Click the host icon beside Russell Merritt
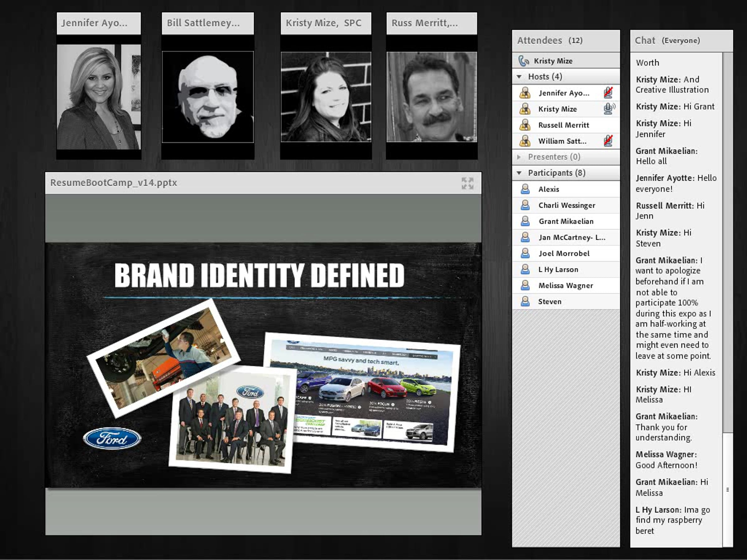 point(525,125)
